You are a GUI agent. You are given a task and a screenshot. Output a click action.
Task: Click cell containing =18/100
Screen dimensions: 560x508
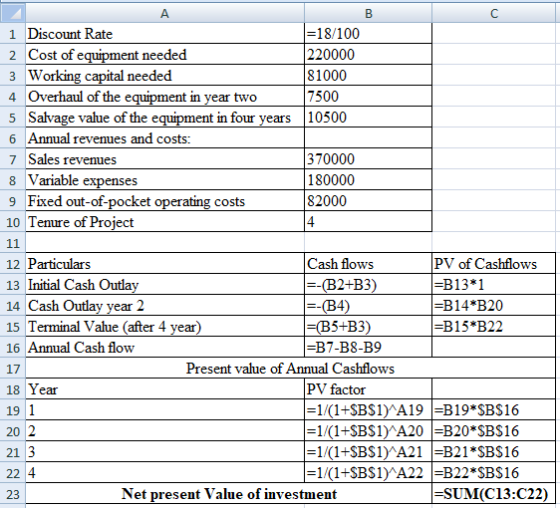click(368, 34)
